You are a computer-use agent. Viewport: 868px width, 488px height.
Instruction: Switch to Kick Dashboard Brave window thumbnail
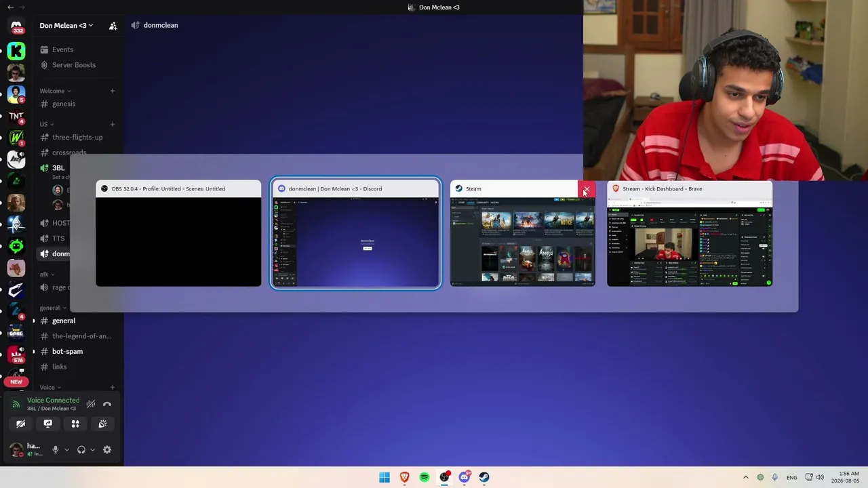tap(690, 233)
